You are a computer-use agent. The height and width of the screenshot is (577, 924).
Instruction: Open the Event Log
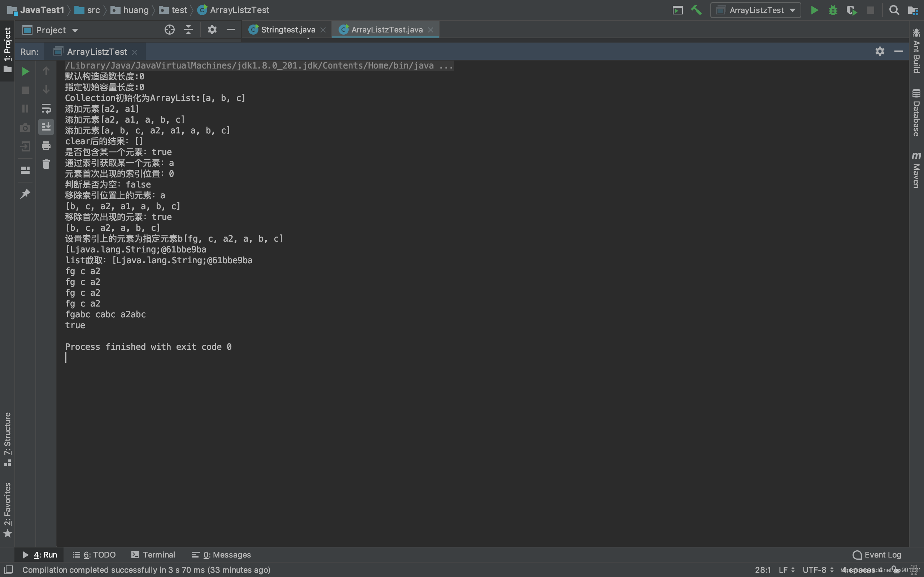(x=877, y=555)
